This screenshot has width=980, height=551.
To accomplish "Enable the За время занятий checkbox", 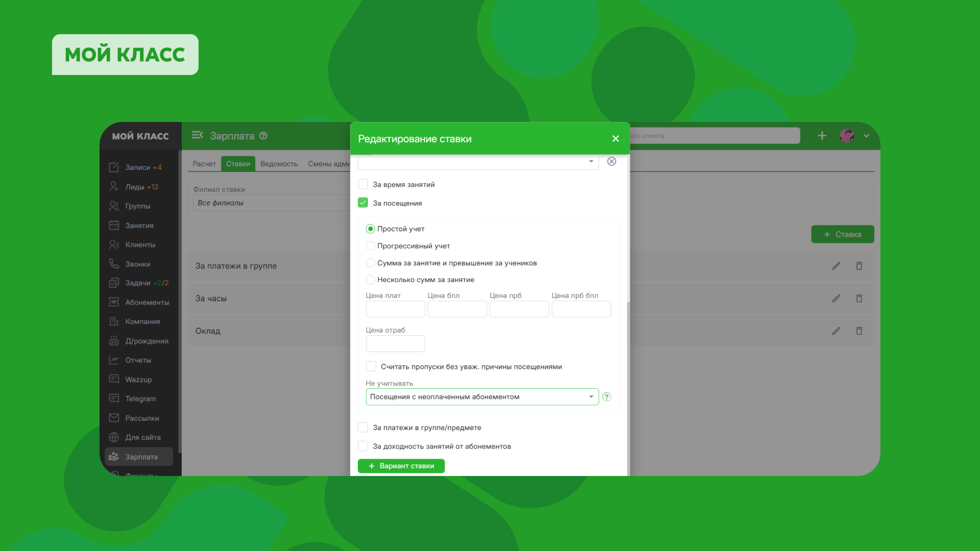I will [x=363, y=184].
